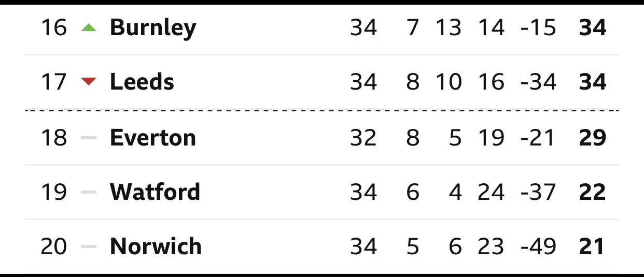
Task: Click the grey no-change dash beside Norwich
Action: pyautogui.click(x=89, y=246)
